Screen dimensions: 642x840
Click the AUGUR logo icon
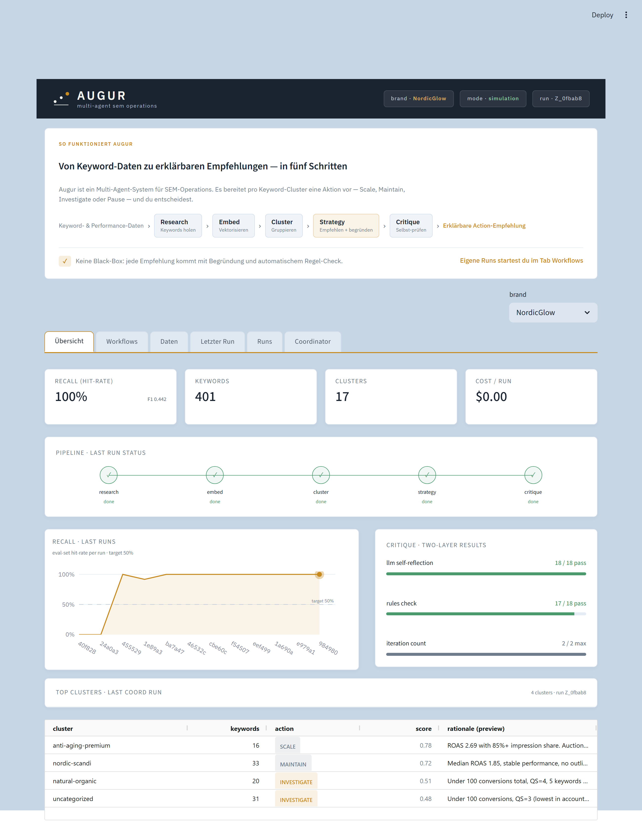[x=61, y=99]
